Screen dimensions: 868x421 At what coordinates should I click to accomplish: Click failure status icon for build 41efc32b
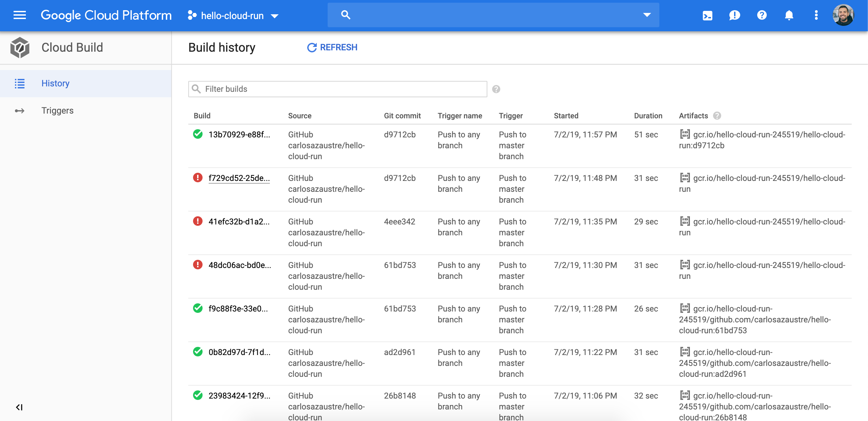(198, 221)
